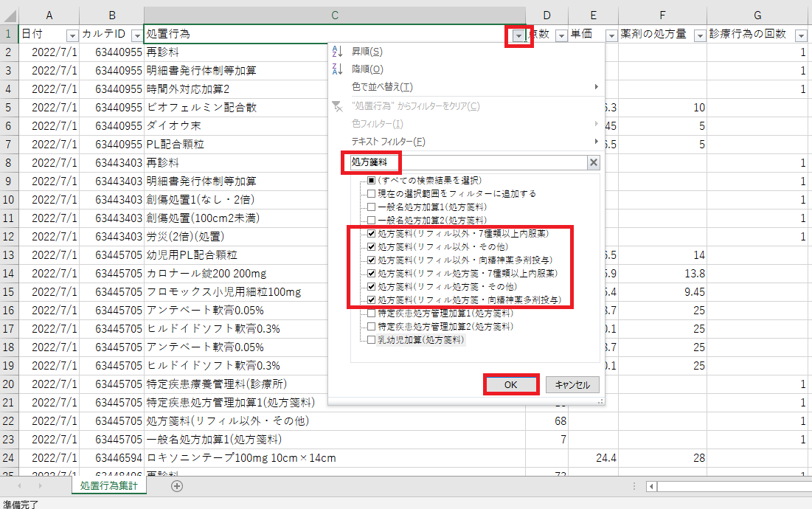Screen dimensions: 812x509
Task: Click the sheet scroll right arrow
Action: tap(40, 485)
